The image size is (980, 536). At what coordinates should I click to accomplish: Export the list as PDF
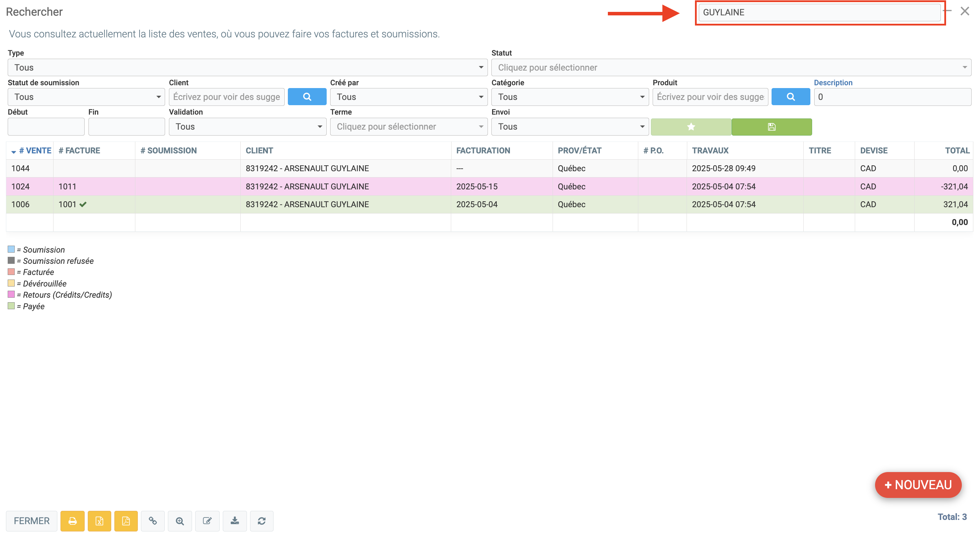(x=126, y=521)
